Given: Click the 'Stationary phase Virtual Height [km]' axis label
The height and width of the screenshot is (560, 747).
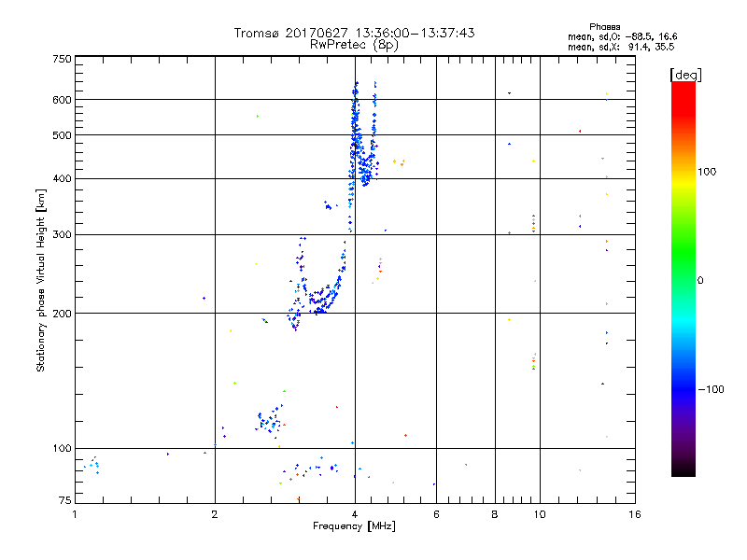Looking at the screenshot, I should [x=40, y=281].
